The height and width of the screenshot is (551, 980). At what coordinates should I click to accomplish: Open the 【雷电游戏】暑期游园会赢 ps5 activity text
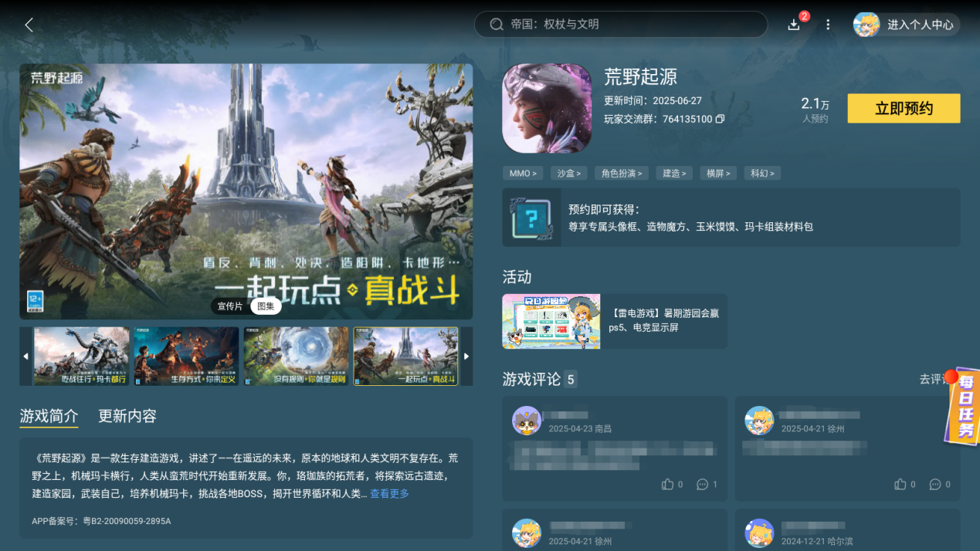pos(663,321)
